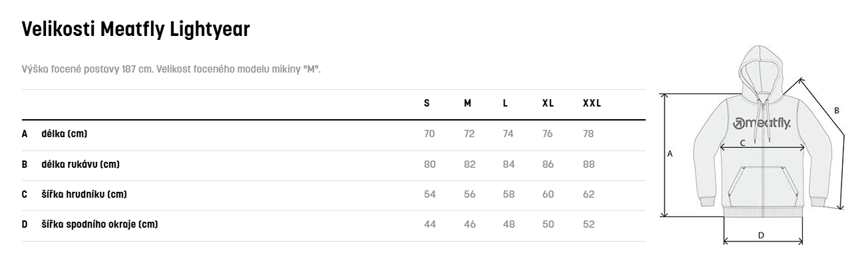Click the B sleeve marker on diagram
This screenshot has height=273, width=868.
tap(837, 110)
